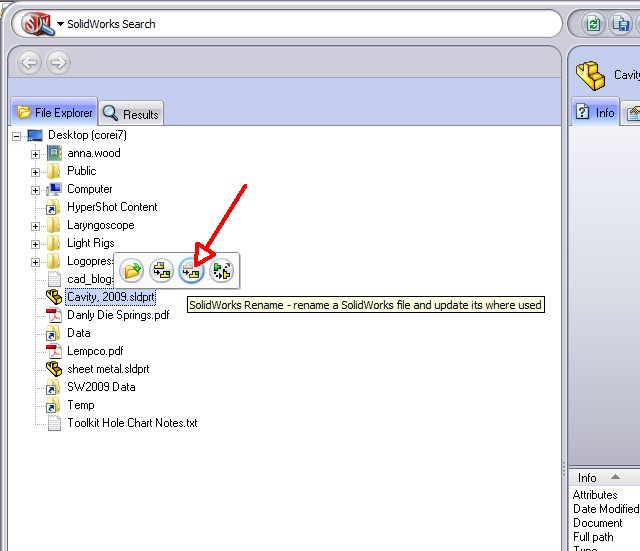This screenshot has height=551, width=640.
Task: Expand the Public folder
Action: 36,172
